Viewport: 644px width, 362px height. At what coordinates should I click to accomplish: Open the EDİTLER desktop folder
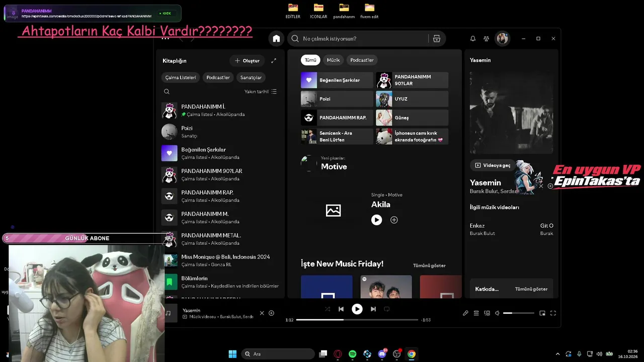click(293, 11)
